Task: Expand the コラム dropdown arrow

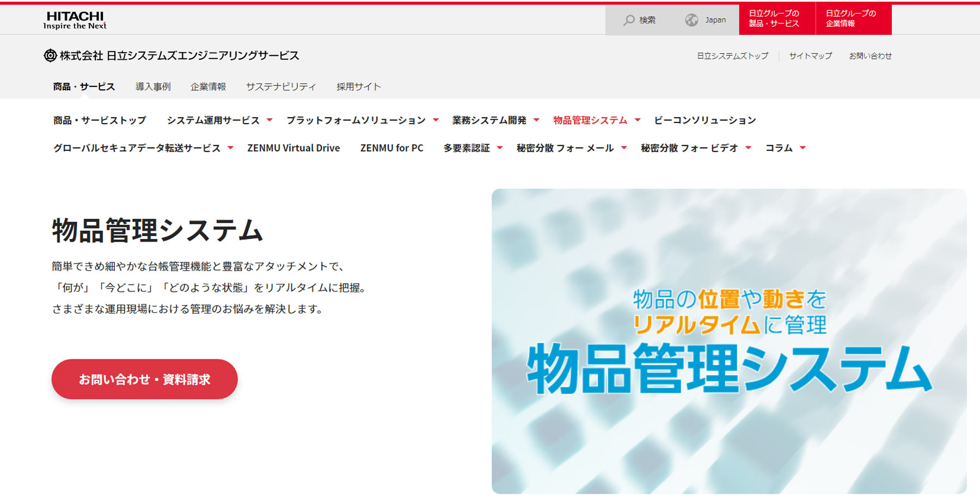Action: coord(803,148)
